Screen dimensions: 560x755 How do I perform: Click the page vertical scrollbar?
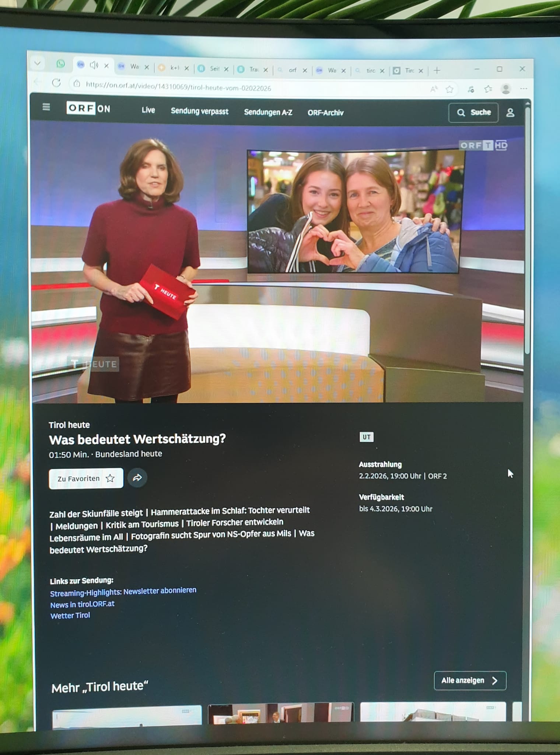[527, 229]
